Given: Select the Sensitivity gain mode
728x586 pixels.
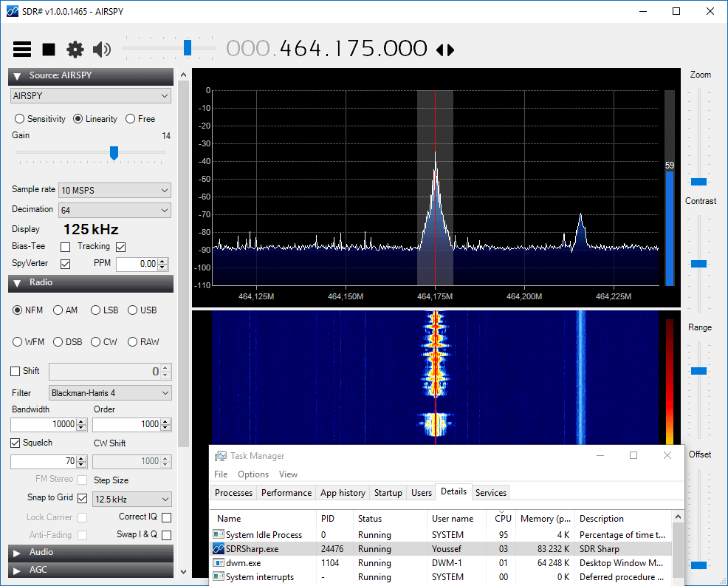Looking at the screenshot, I should 19,119.
